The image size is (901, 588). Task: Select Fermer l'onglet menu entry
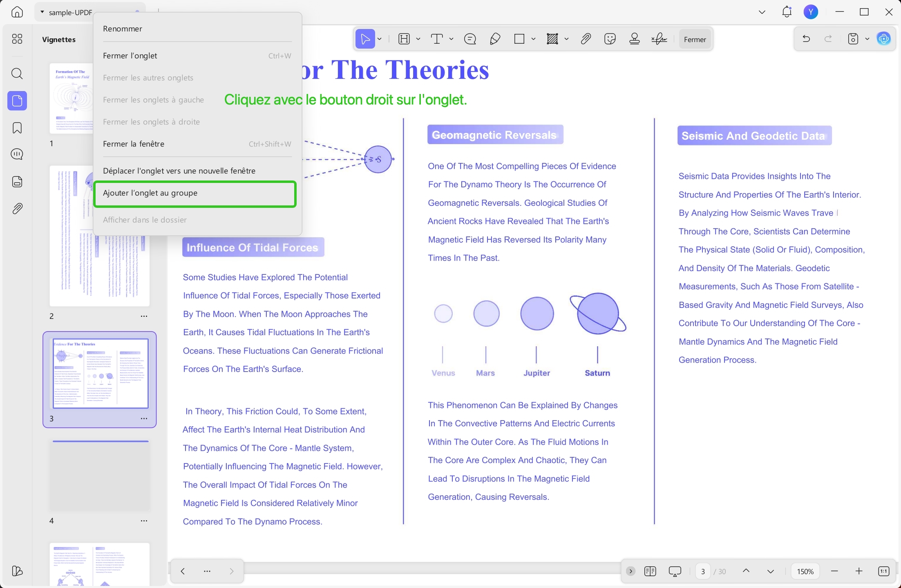click(x=197, y=56)
